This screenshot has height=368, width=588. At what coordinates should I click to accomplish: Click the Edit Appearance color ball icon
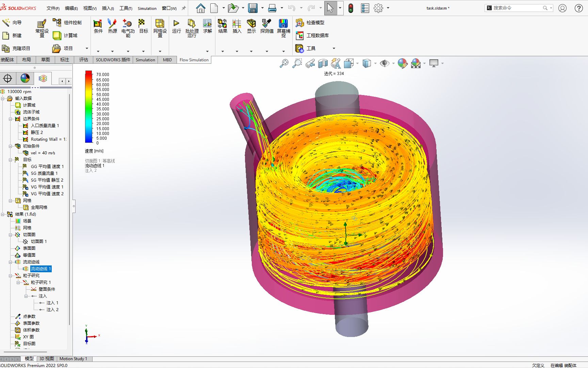point(403,63)
